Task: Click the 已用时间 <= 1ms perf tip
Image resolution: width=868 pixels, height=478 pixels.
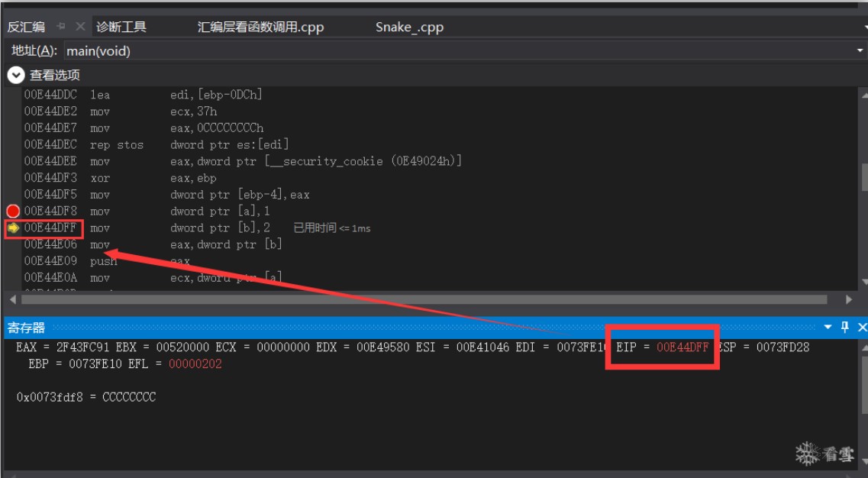Action: pos(331,228)
